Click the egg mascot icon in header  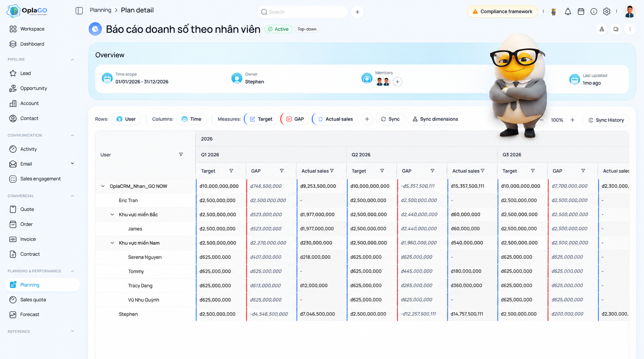pyautogui.click(x=554, y=12)
